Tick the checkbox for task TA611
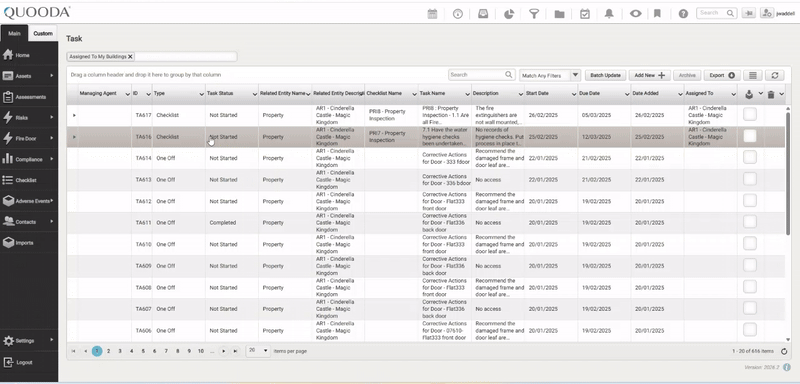Image resolution: width=800 pixels, height=384 pixels. (x=749, y=222)
